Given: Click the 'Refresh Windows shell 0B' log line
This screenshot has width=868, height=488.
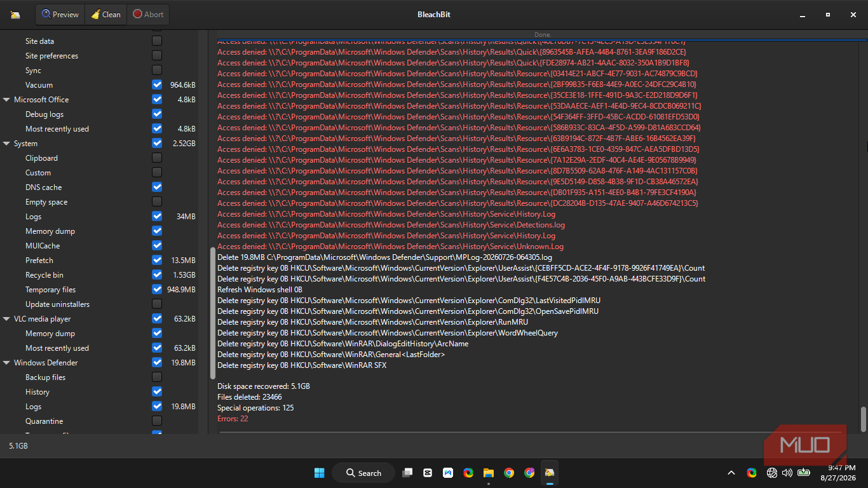Looking at the screenshot, I should (x=260, y=290).
